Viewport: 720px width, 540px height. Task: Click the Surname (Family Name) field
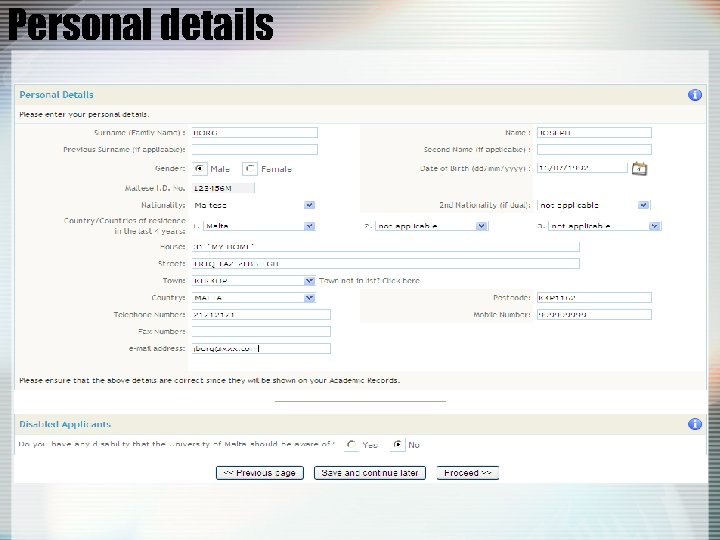[254, 133]
